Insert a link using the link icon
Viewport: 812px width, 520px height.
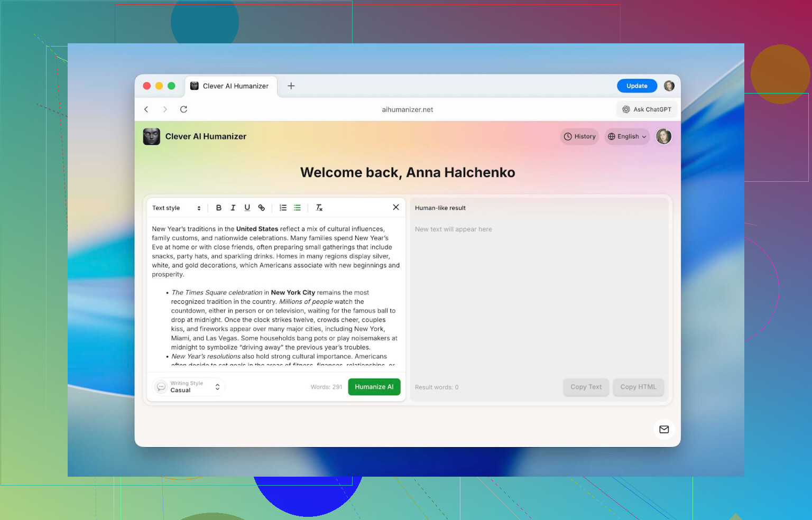point(261,208)
